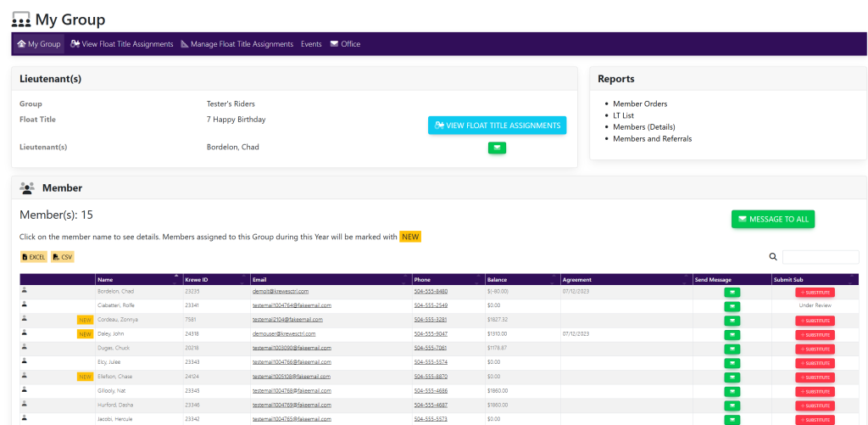
Task: Click the member table search field
Action: click(820, 257)
